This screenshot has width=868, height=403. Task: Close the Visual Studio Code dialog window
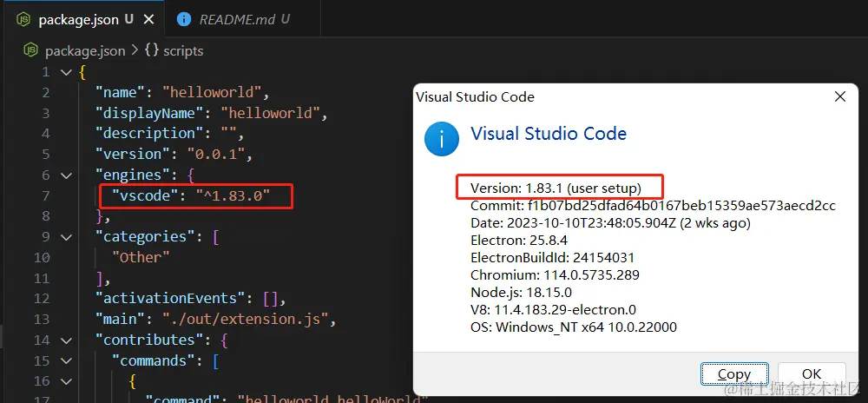(x=839, y=97)
